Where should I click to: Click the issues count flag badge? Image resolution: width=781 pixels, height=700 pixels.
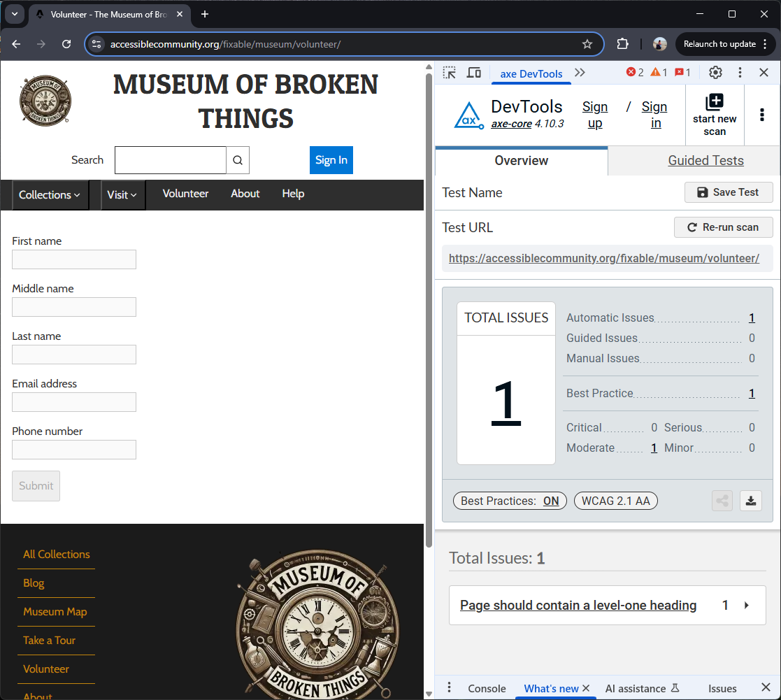pyautogui.click(x=682, y=72)
